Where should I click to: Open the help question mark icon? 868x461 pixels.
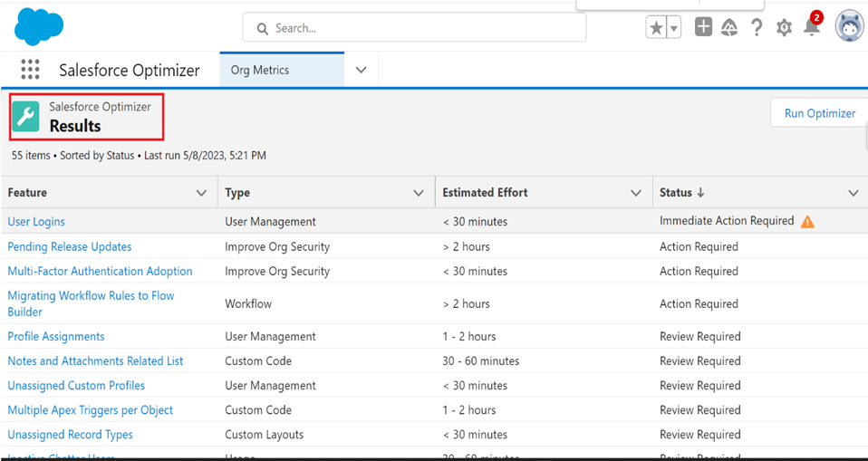(757, 27)
